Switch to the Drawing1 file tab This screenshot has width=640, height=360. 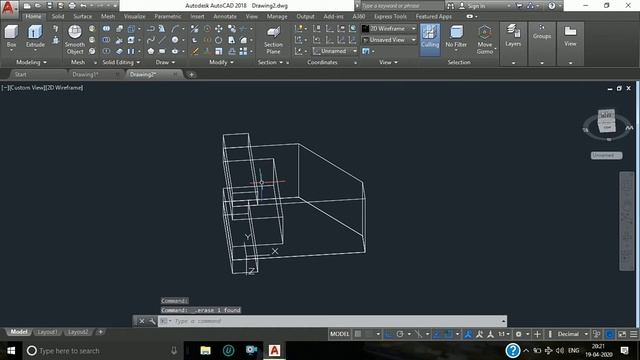(85, 75)
